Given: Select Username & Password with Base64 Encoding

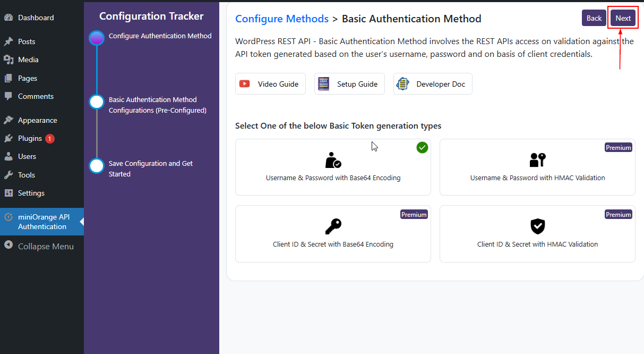Looking at the screenshot, I should coord(333,168).
